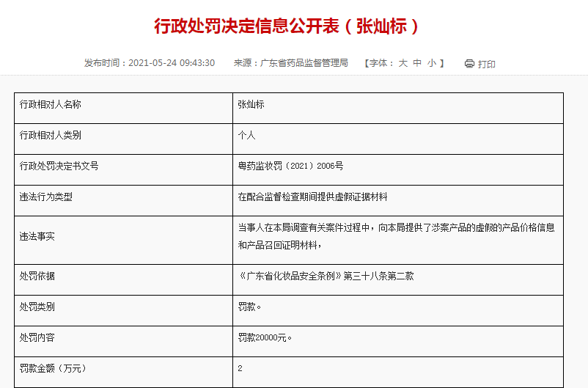Click the source 广东省药品监督管理局

(x=304, y=63)
